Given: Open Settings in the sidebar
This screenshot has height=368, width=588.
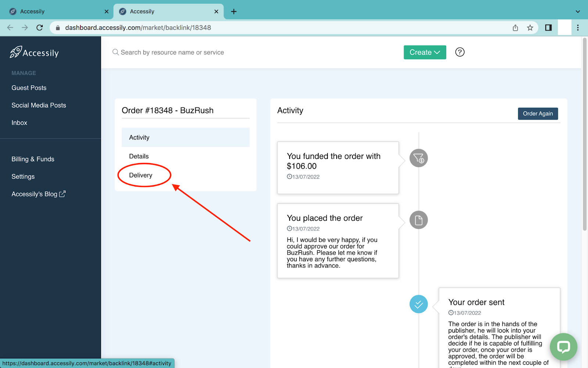Looking at the screenshot, I should click(23, 177).
